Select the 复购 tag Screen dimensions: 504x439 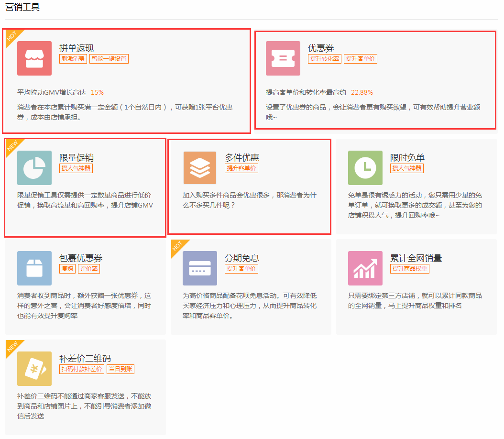click(x=67, y=269)
